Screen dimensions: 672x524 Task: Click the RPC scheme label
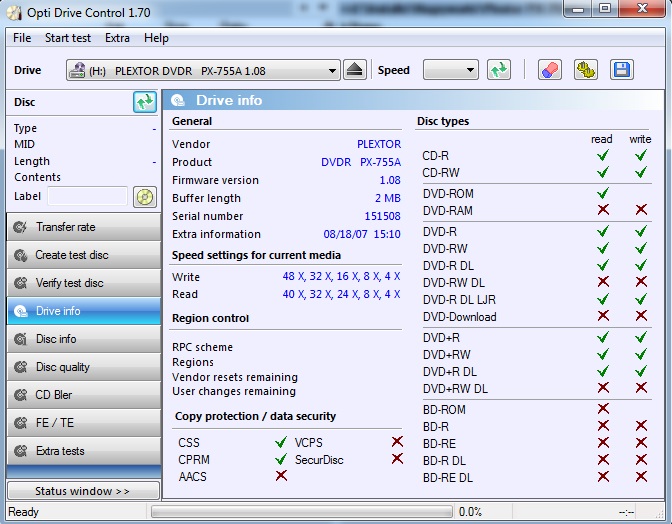(x=202, y=347)
